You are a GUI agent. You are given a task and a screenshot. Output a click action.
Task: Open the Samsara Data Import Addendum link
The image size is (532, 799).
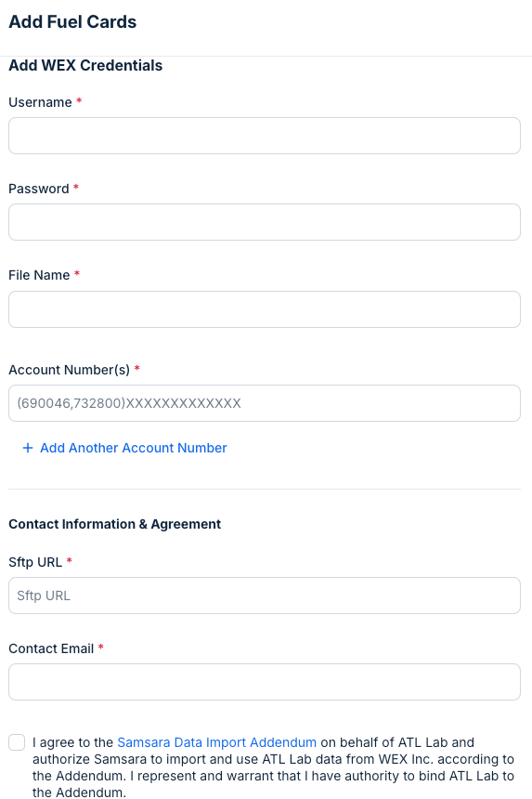217,742
